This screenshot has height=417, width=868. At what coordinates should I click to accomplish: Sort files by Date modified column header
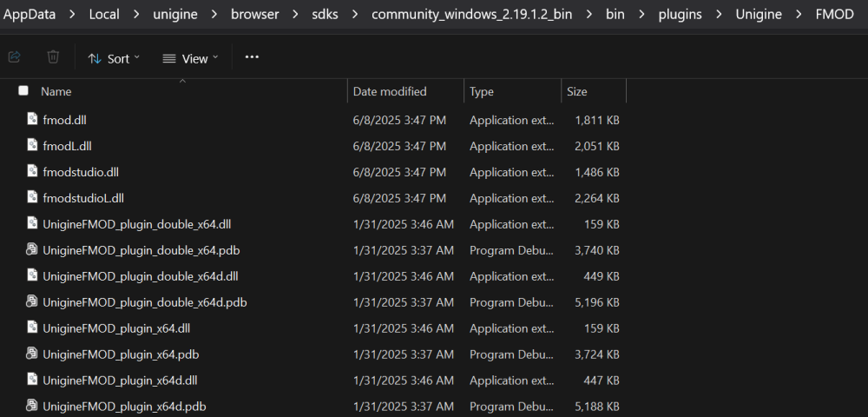coord(390,91)
